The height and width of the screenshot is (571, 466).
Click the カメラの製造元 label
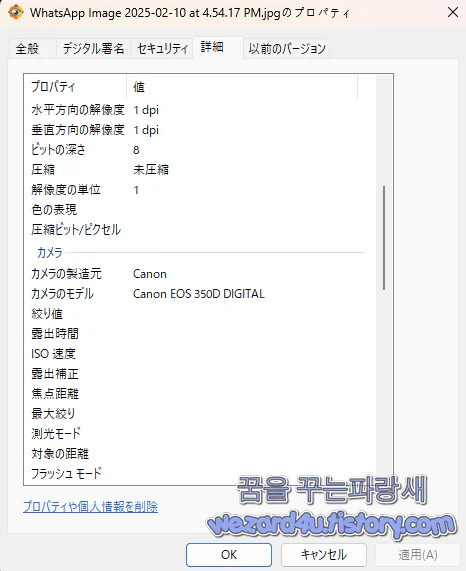[x=66, y=274]
